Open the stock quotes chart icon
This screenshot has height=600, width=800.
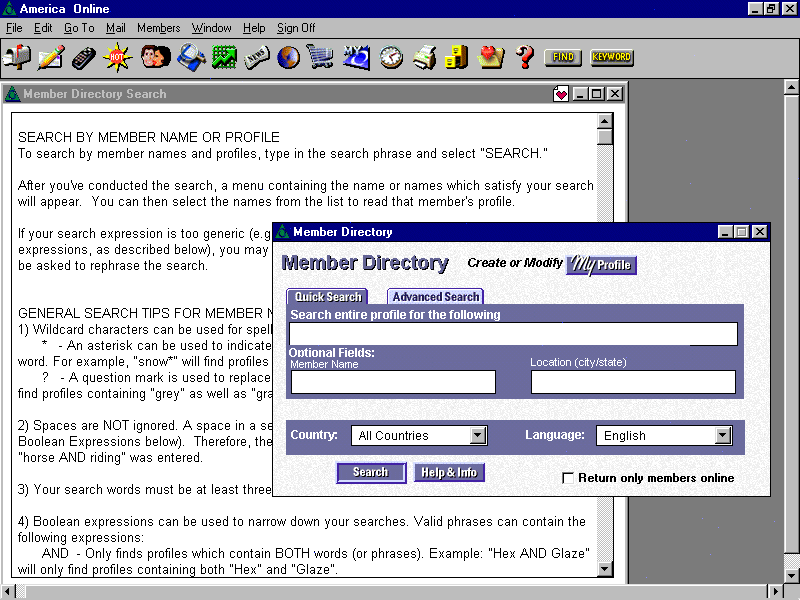[x=224, y=57]
